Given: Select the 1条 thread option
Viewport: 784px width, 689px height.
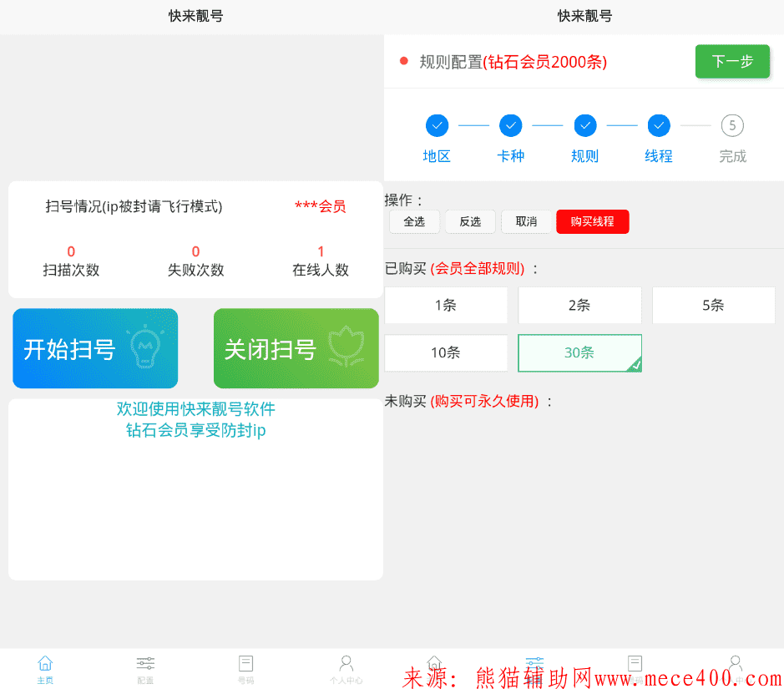Looking at the screenshot, I should click(446, 305).
